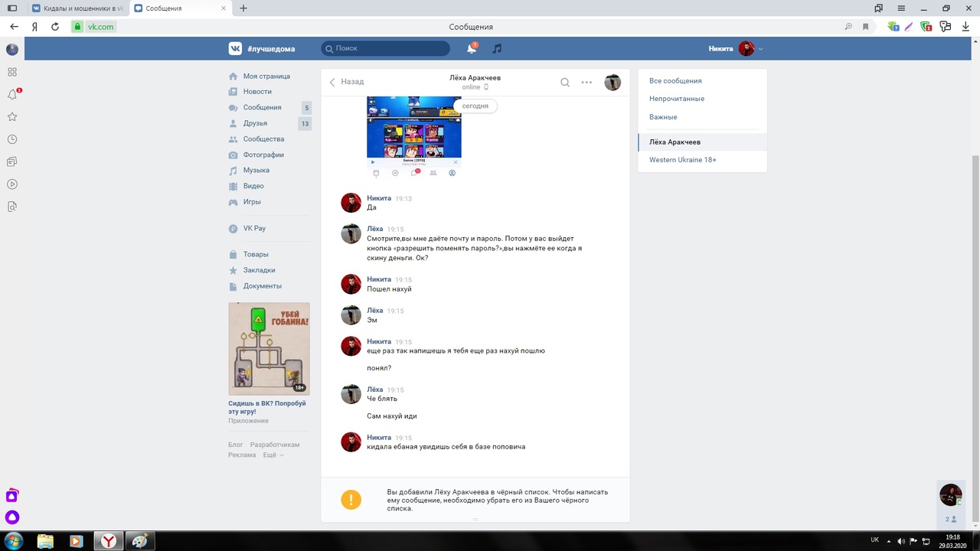Click the Yandex Browser taskbar icon
Screen dimensions: 980x551
[109, 541]
